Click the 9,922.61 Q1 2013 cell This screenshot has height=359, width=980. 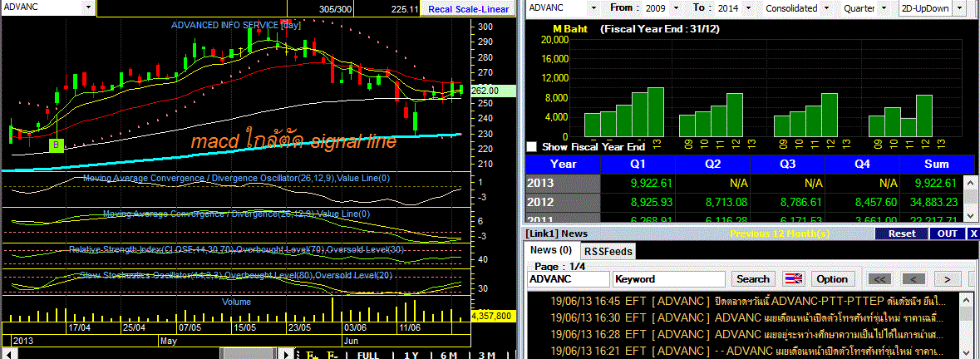[x=638, y=183]
